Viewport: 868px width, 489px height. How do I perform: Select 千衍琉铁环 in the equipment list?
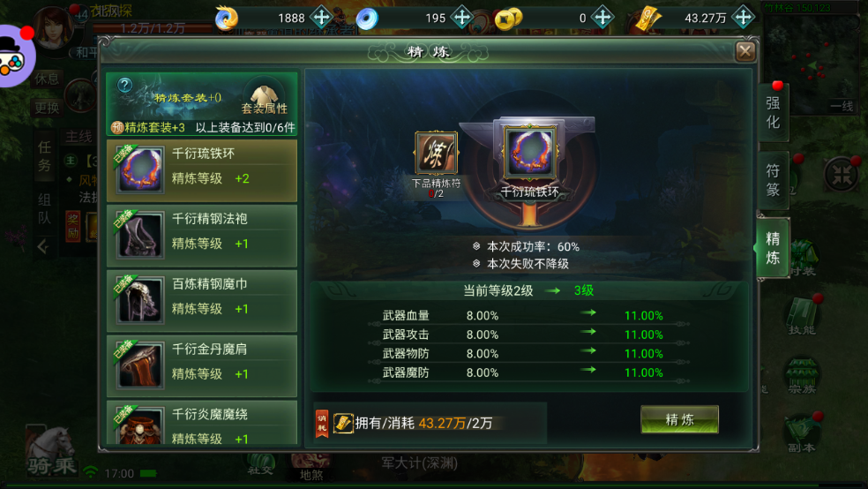pos(202,170)
